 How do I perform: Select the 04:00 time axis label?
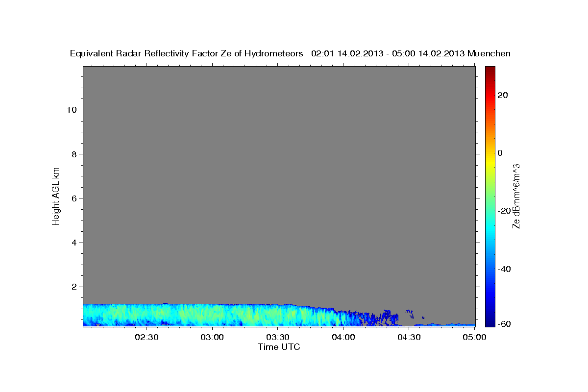tap(343, 337)
